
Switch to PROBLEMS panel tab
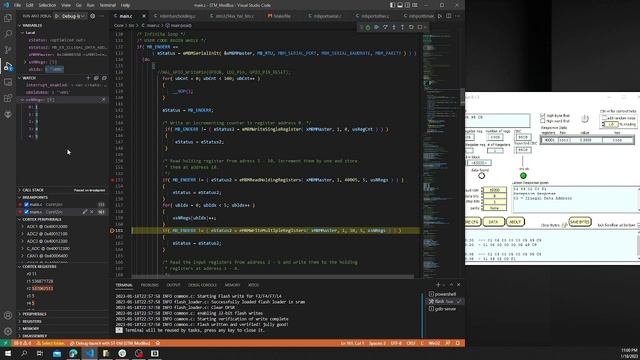[149, 285]
